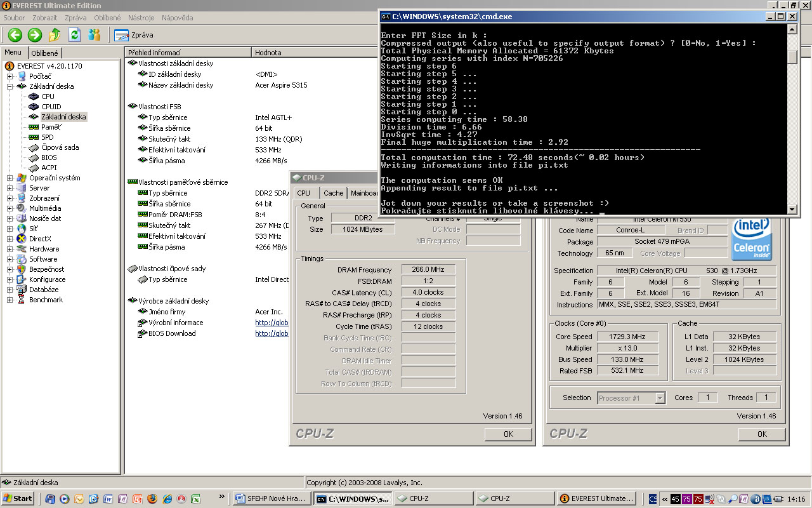812x508 pixels.
Task: Open the Nástroje menu
Action: [x=141, y=18]
